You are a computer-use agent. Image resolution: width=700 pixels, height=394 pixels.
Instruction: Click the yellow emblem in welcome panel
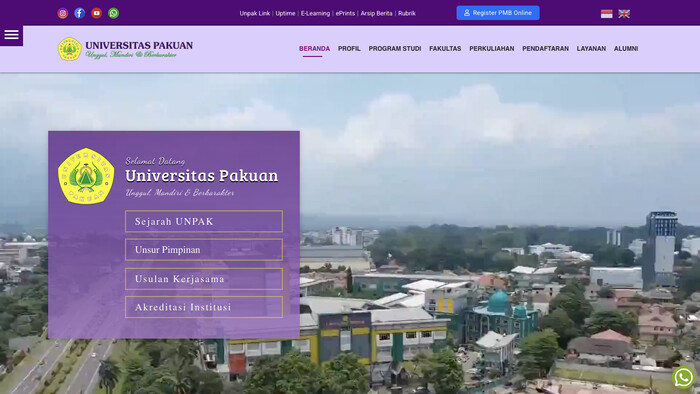(x=86, y=176)
